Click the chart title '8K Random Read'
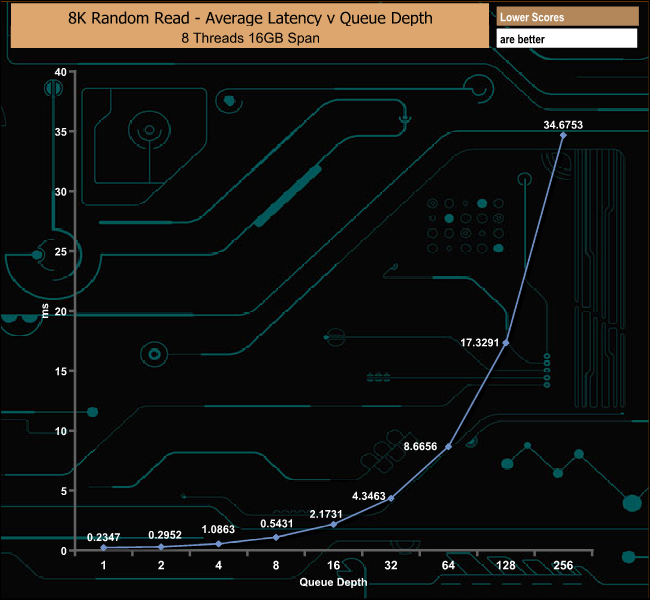650x600 pixels. pos(129,18)
